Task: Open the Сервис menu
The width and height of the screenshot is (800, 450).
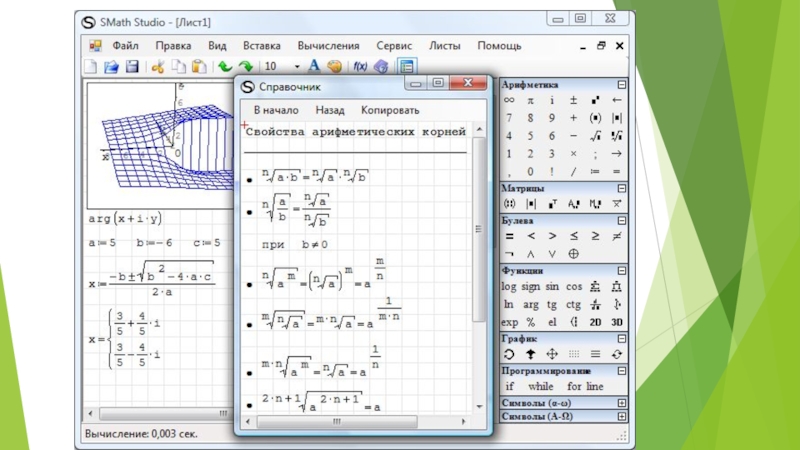Action: coord(394,46)
